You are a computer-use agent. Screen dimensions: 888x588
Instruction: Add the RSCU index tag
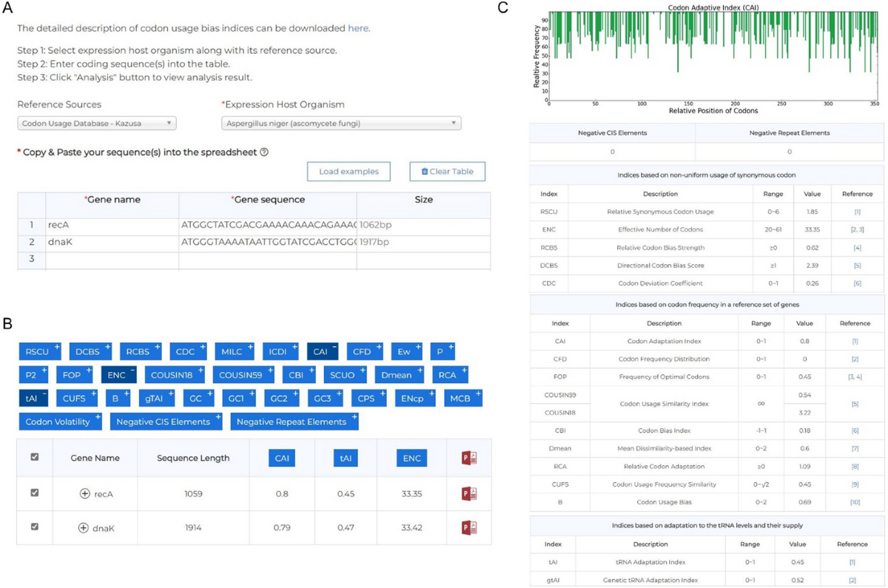pyautogui.click(x=39, y=351)
